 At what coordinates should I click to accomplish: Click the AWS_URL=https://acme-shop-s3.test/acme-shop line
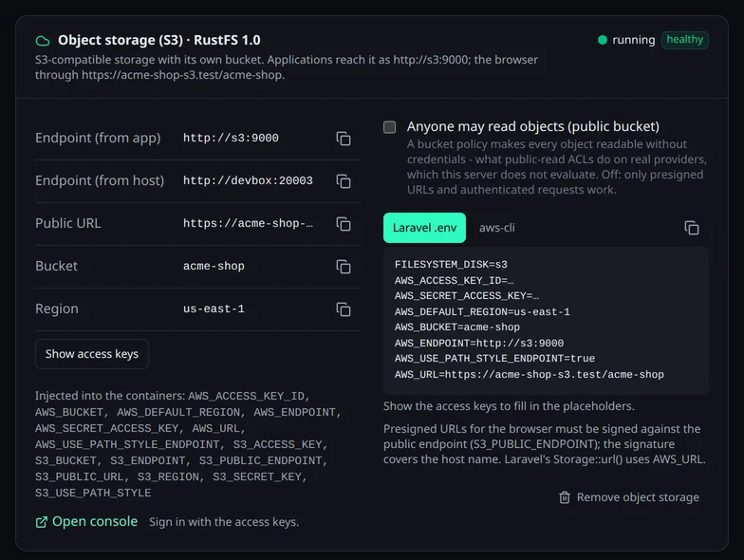coord(530,374)
